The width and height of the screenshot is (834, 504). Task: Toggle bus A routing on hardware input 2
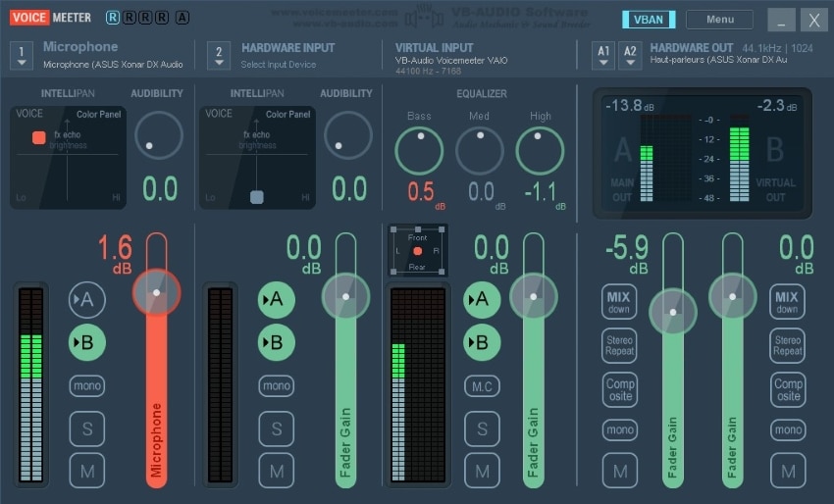[277, 300]
